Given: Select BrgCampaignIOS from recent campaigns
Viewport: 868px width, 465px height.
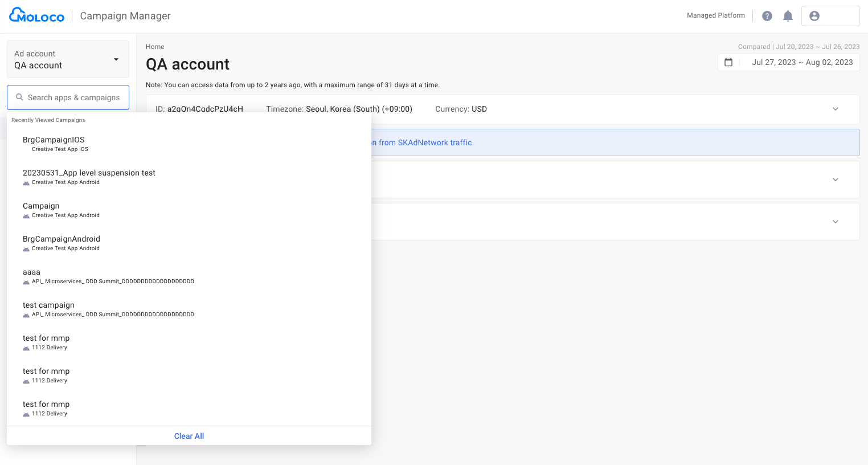Looking at the screenshot, I should click(x=54, y=140).
